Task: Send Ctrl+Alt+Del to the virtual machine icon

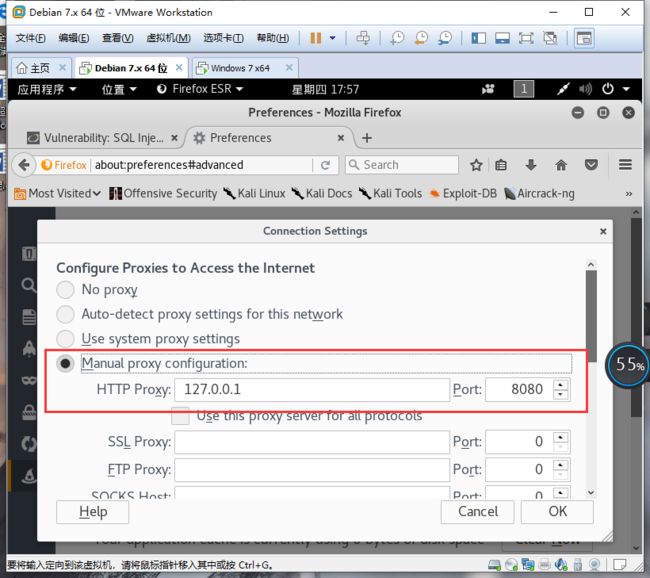Action: [363, 38]
